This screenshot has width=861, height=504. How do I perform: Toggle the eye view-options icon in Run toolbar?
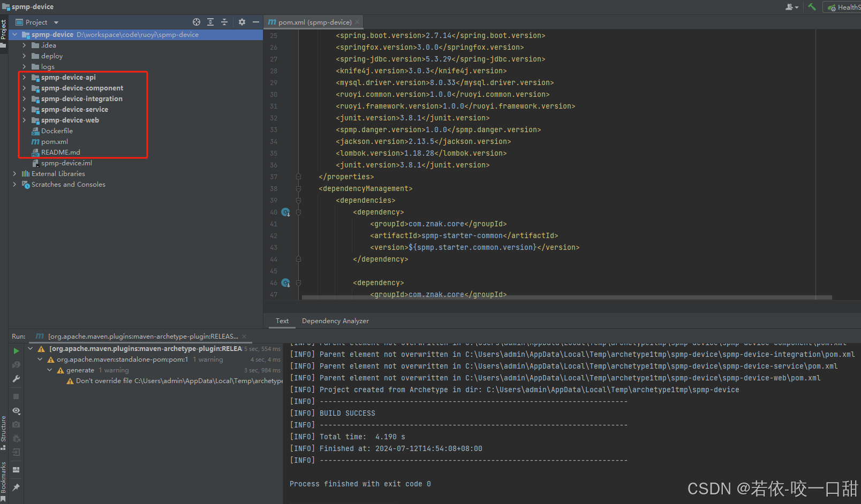point(16,411)
